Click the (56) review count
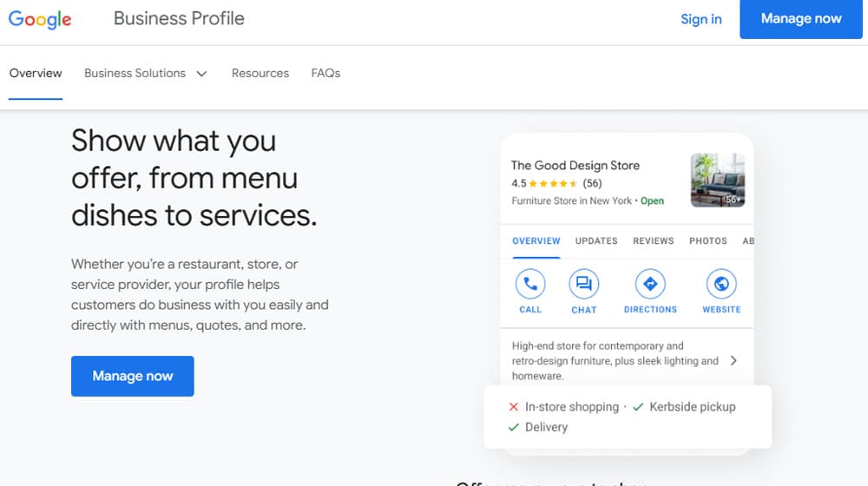Screen dimensions: 868x486 point(592,183)
